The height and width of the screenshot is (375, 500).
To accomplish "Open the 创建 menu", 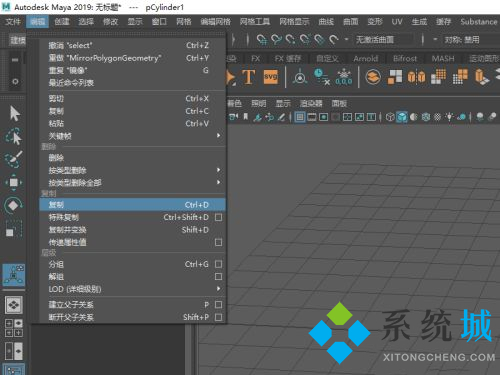I will point(62,22).
